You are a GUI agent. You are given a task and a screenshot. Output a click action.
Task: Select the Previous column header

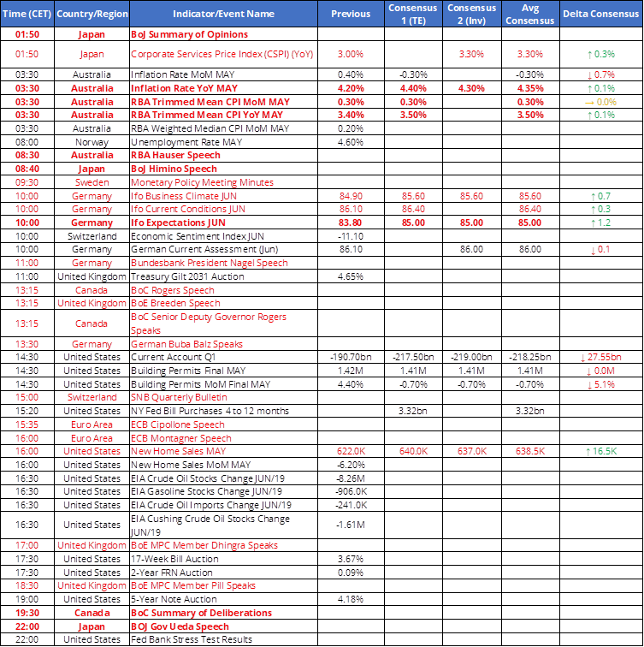click(x=351, y=14)
